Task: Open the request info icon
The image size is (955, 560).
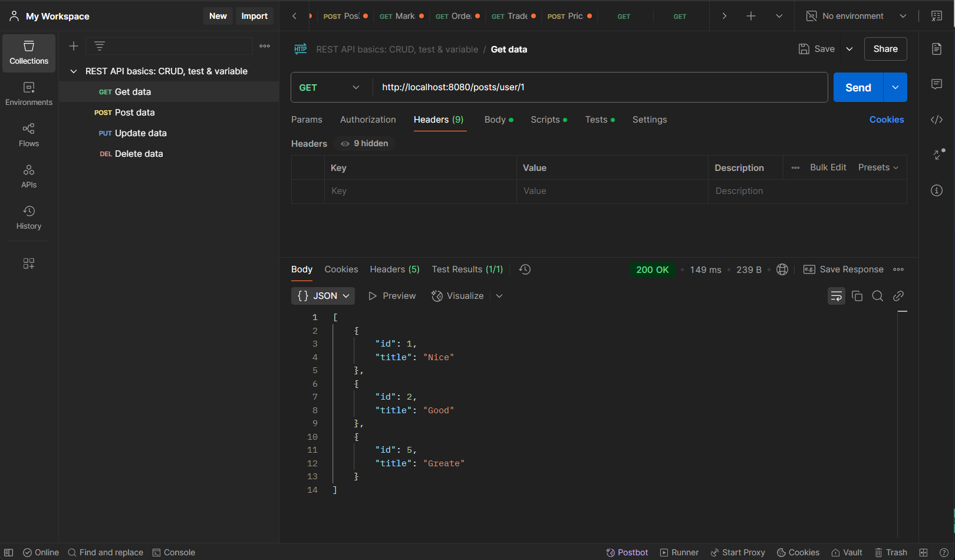Action: [x=937, y=190]
